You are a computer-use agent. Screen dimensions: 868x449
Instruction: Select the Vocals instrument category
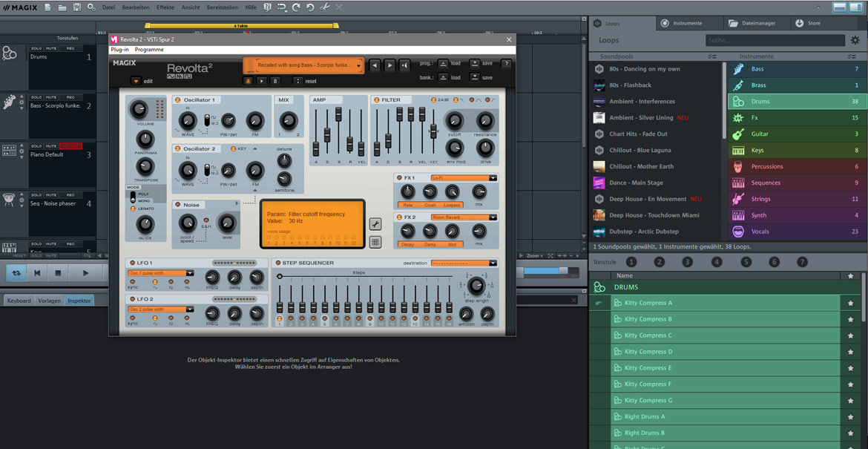(795, 232)
